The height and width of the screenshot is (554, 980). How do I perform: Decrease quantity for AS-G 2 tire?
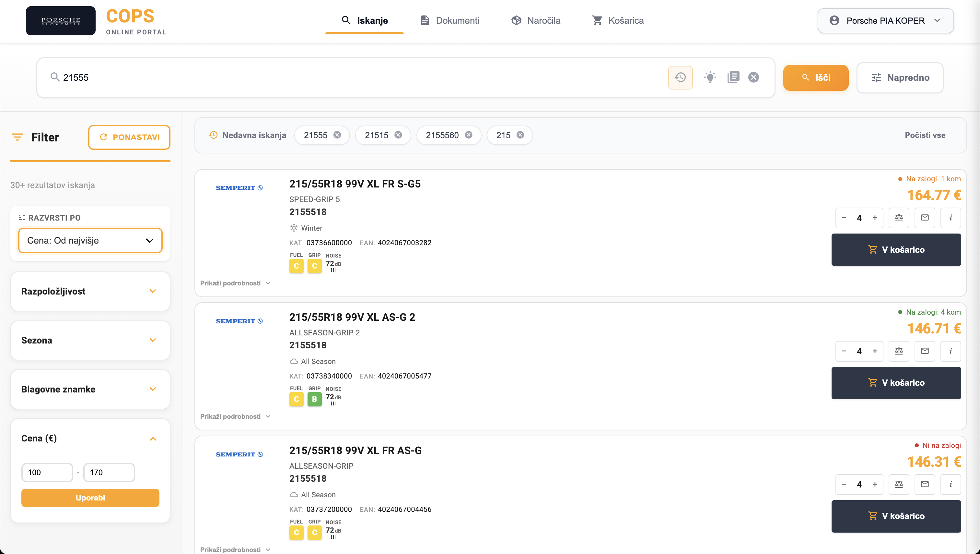(x=844, y=351)
